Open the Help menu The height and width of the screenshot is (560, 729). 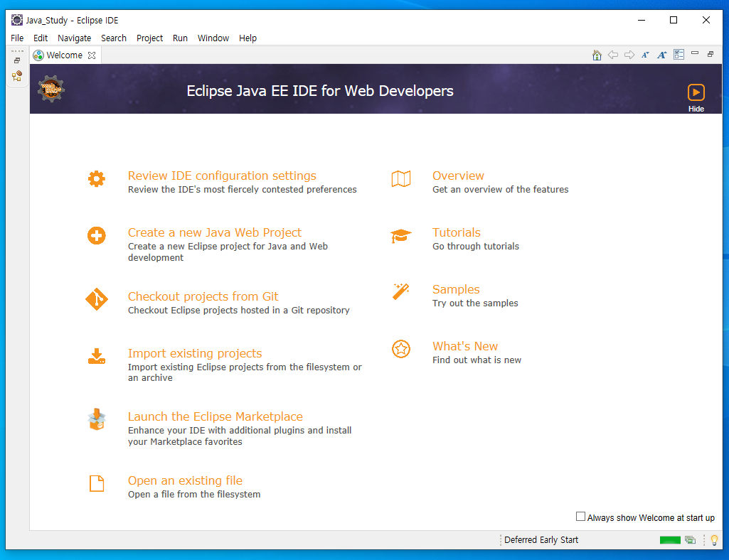(x=248, y=38)
